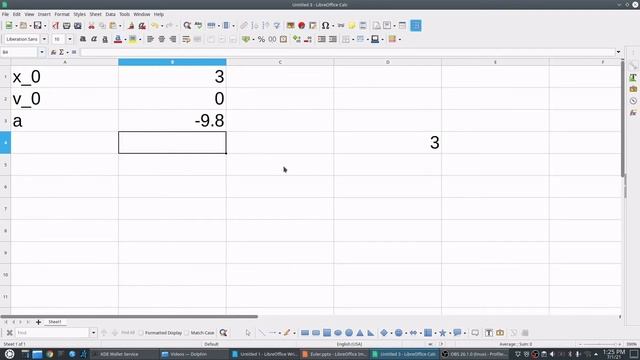The width and height of the screenshot is (640, 360).
Task: Insert a text box from drawing toolbar
Action: coord(489,333)
